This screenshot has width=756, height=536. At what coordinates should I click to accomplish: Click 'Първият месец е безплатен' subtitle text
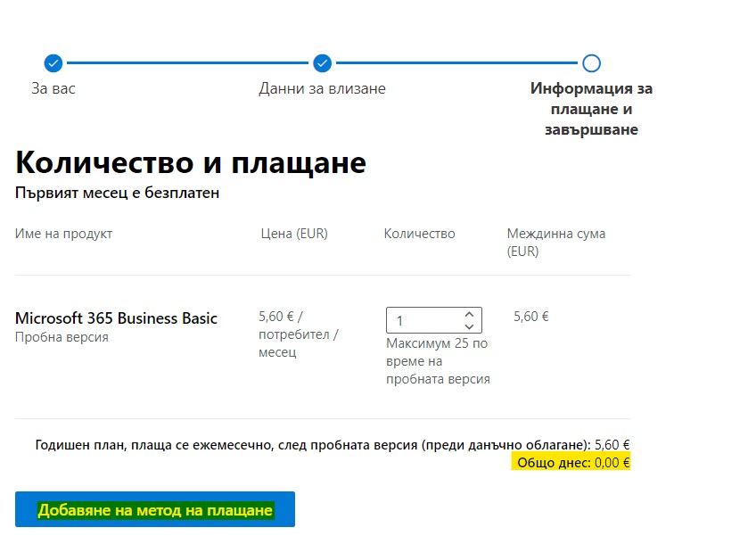[117, 193]
